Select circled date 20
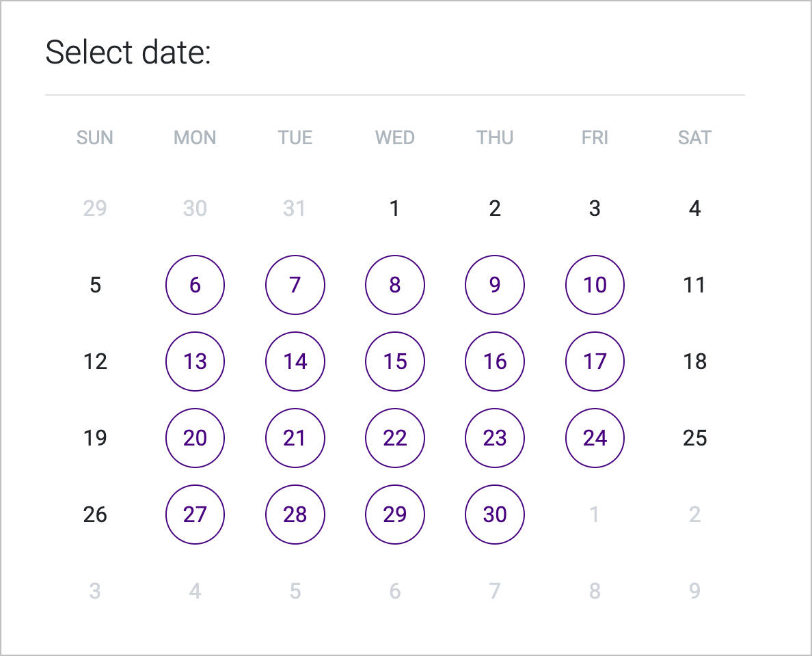Image resolution: width=812 pixels, height=656 pixels. [x=195, y=438]
